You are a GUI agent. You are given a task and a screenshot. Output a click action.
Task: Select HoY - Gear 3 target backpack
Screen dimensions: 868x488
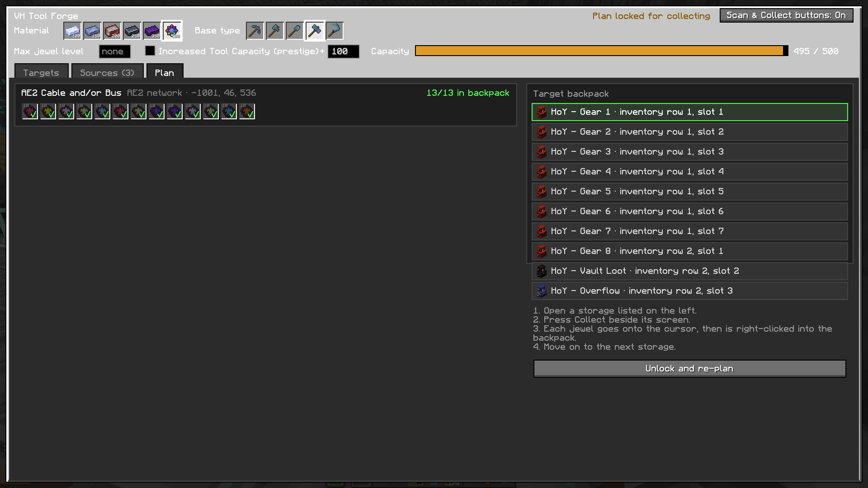pyautogui.click(x=689, y=152)
